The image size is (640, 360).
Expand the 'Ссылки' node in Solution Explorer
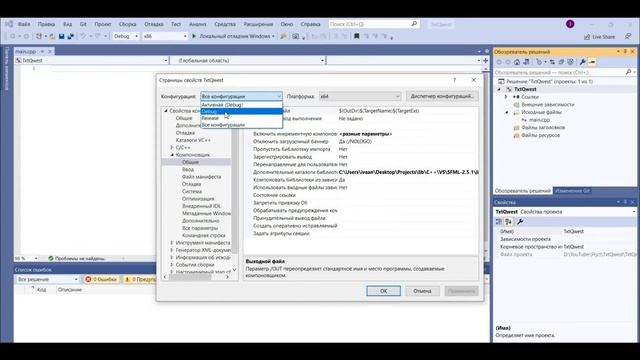[506, 97]
